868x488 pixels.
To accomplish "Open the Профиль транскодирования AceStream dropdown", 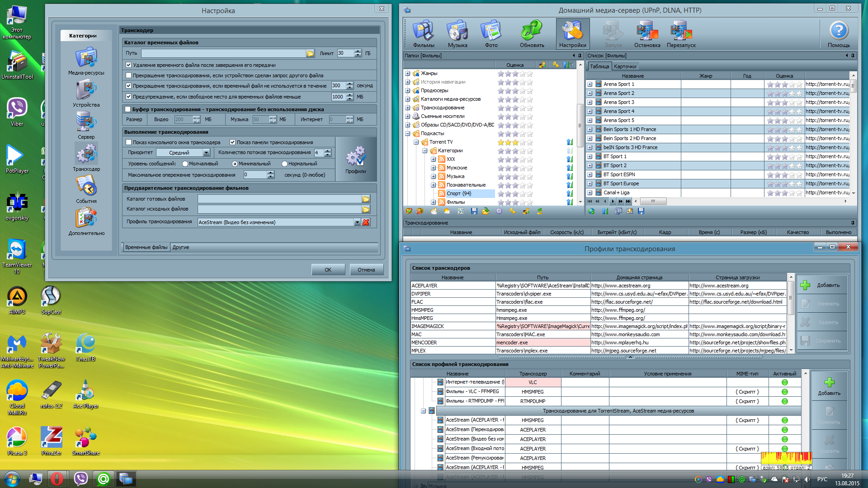I will [x=357, y=222].
